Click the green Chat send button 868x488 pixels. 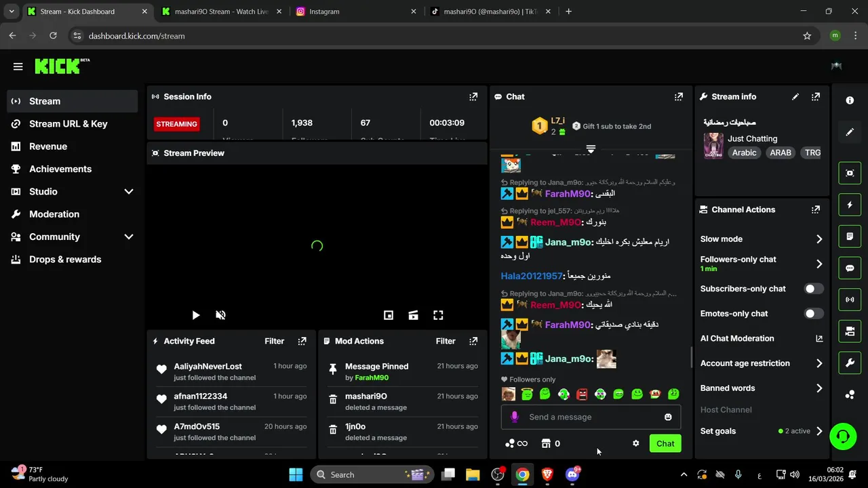(665, 443)
